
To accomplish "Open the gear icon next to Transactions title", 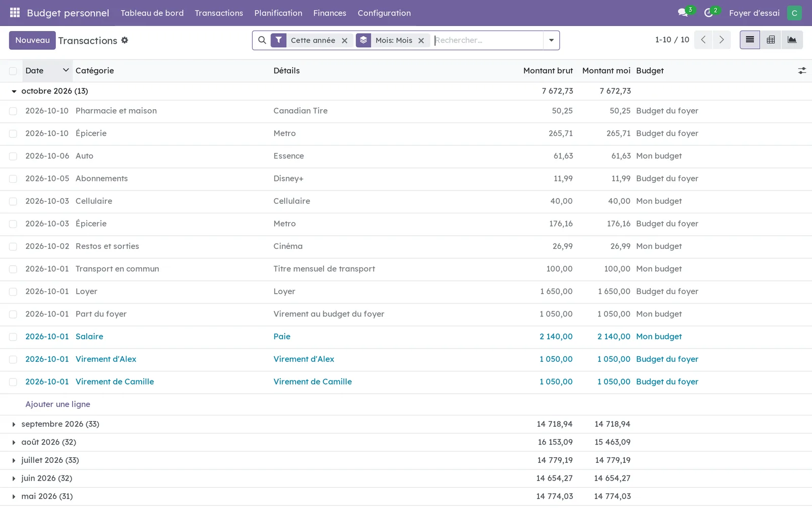I will click(x=125, y=40).
